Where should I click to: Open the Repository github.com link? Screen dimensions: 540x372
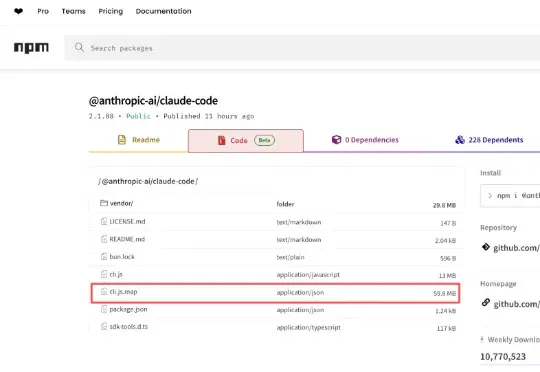(516, 248)
